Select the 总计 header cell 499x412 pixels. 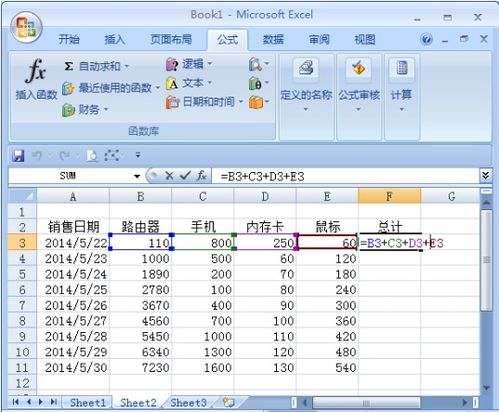point(389,227)
